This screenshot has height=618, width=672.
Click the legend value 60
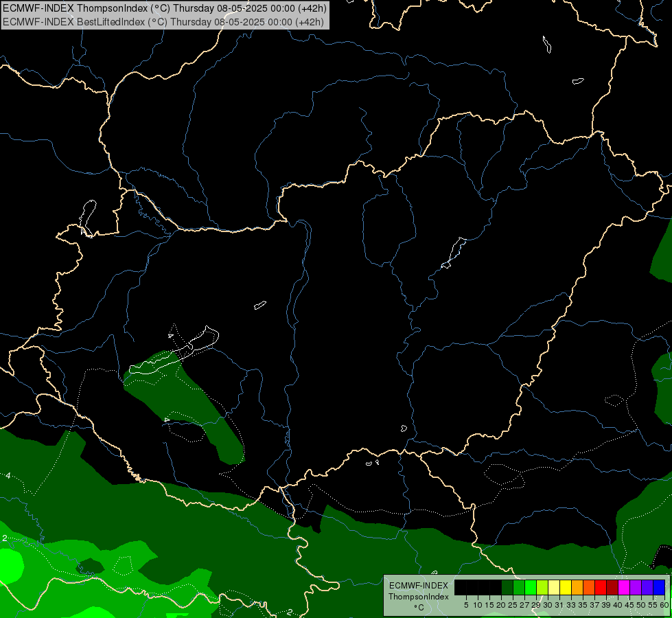click(x=664, y=605)
